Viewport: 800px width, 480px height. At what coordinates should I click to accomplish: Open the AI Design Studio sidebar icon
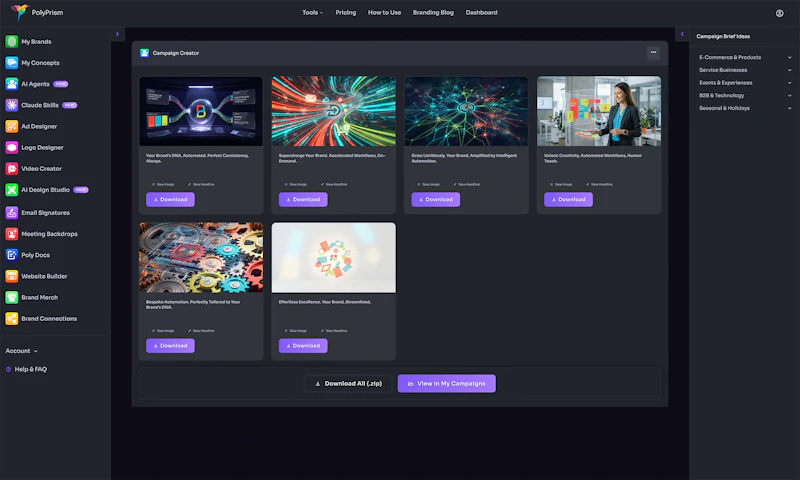11,190
